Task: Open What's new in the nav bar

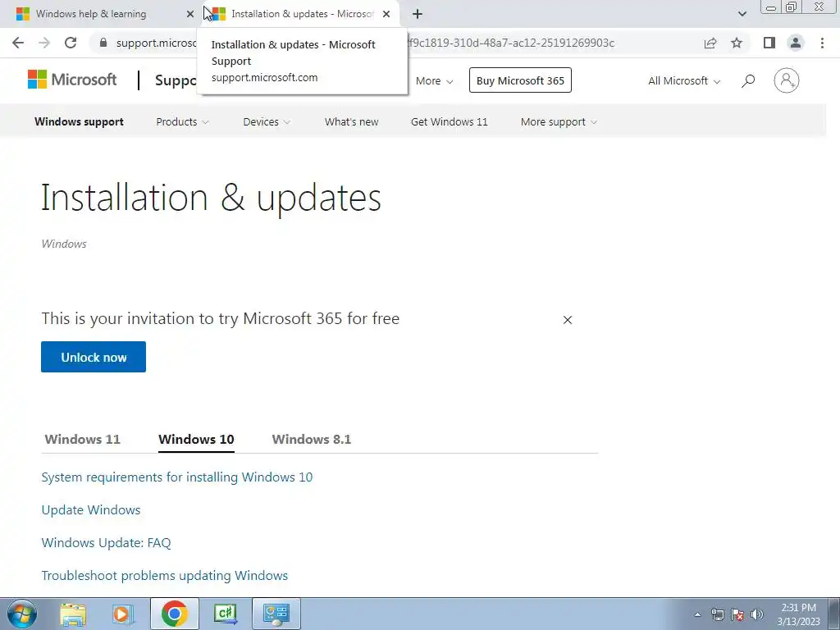Action: (x=351, y=122)
